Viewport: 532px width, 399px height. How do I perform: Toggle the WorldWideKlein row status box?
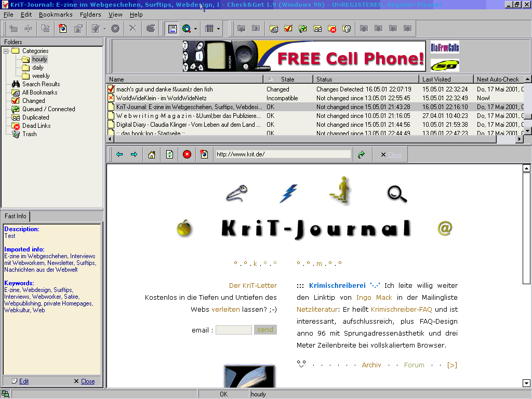pyautogui.click(x=111, y=98)
